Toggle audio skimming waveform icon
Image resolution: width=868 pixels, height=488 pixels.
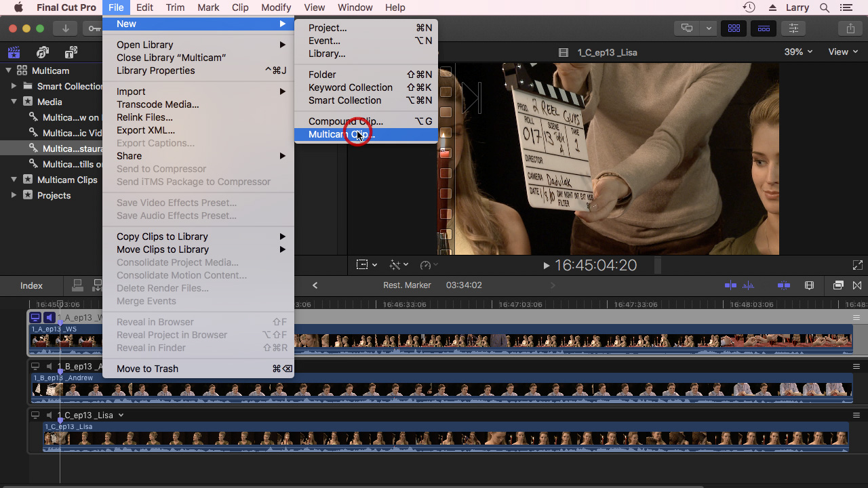(x=749, y=285)
